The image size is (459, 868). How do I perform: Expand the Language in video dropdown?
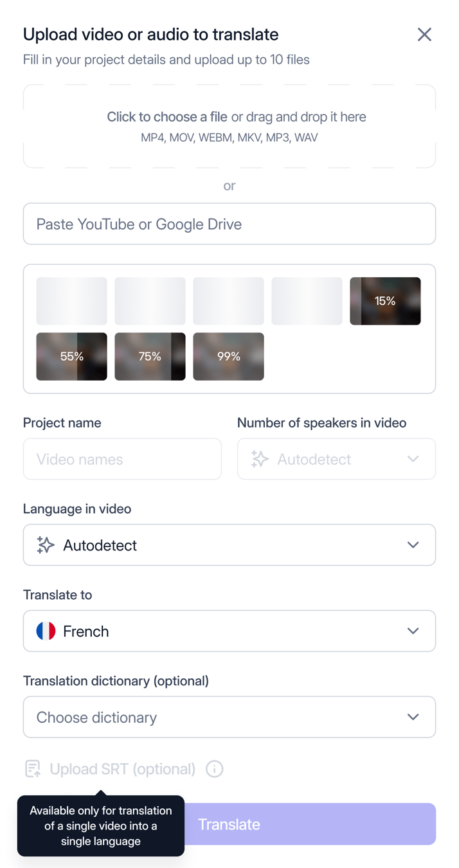[x=229, y=545]
